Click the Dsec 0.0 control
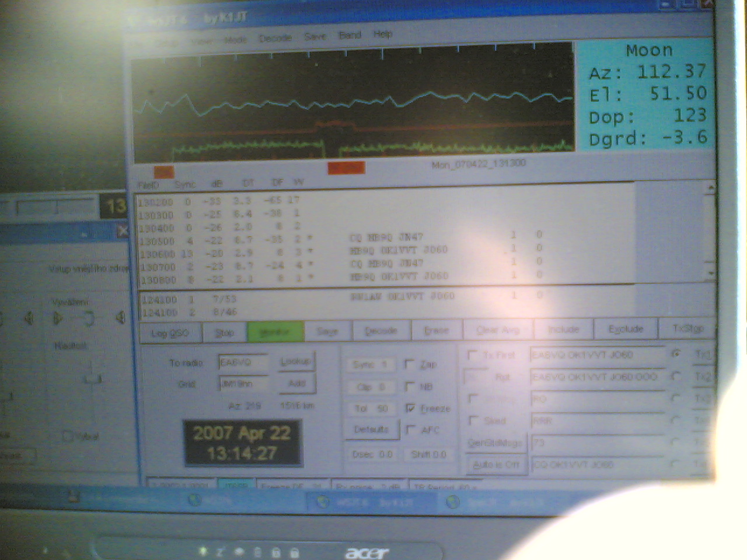 (371, 454)
